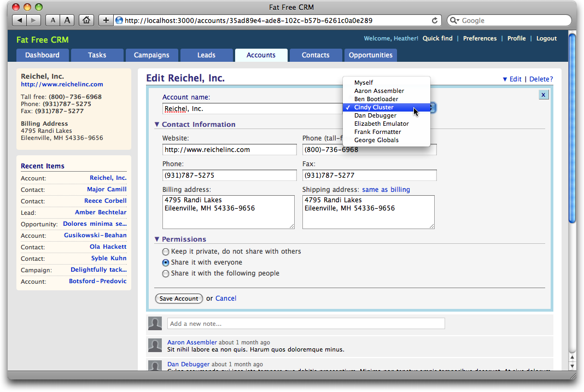Select 'Share it with everyone' radio button
The width and height of the screenshot is (584, 392).
click(166, 263)
